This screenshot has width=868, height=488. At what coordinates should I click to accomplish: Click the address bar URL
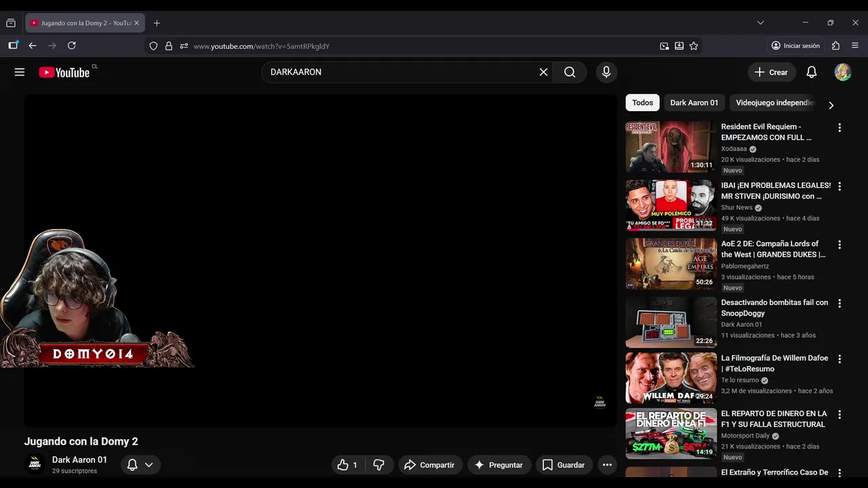[x=261, y=46]
